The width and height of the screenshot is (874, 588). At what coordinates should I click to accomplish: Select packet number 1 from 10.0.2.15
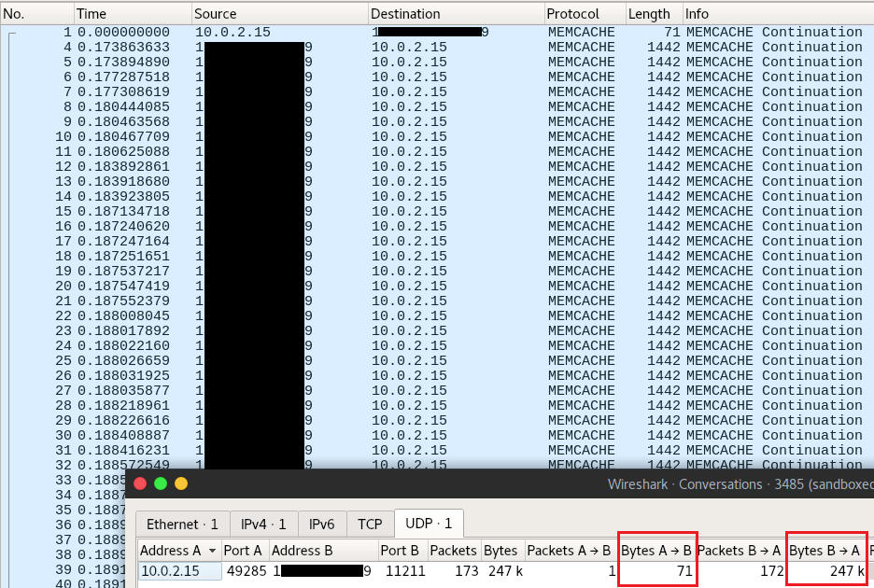[437, 33]
